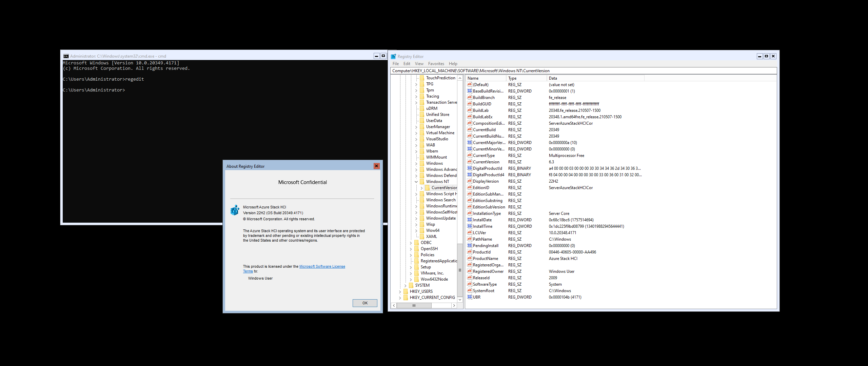868x366 pixels.
Task: Click the LCUVer string value icon
Action: (469, 233)
